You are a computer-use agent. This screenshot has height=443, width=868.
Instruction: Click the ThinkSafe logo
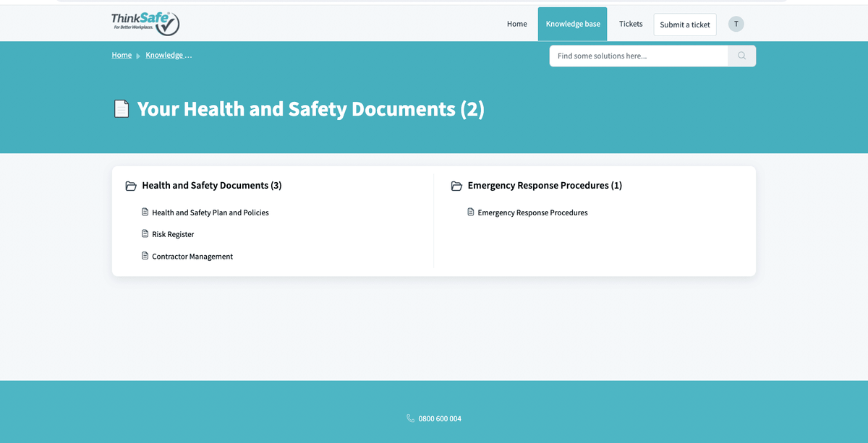point(145,22)
